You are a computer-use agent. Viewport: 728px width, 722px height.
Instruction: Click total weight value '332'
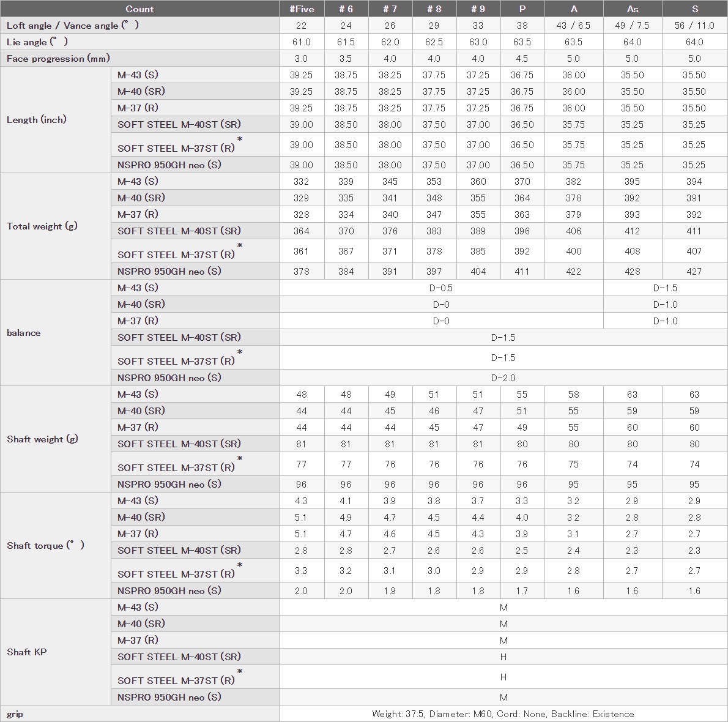coord(302,182)
